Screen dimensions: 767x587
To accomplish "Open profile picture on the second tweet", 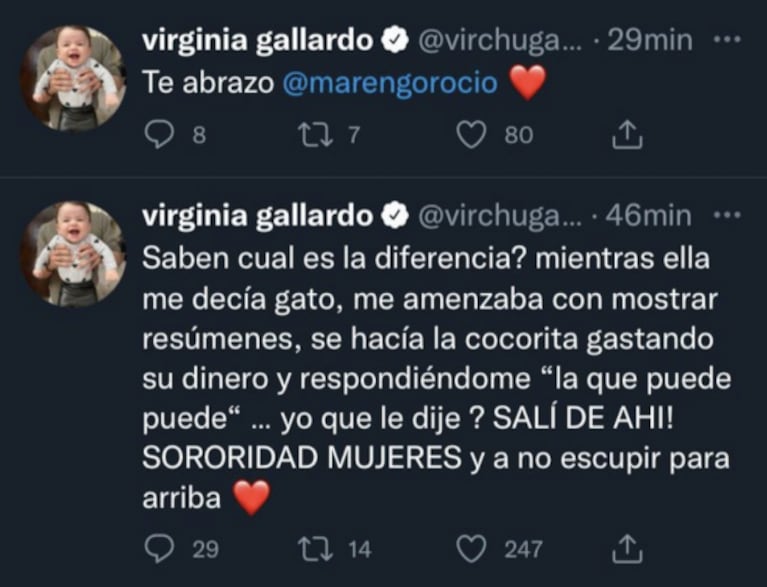I will [x=74, y=251].
